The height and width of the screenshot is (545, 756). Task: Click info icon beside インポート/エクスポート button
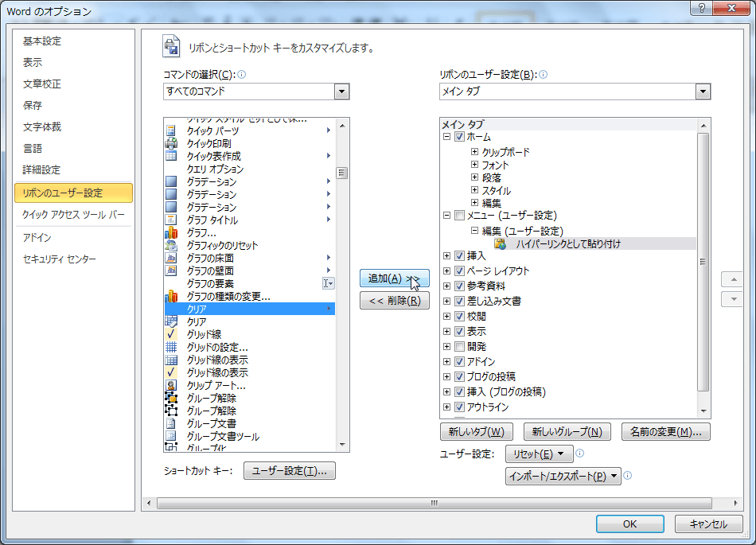(x=627, y=476)
